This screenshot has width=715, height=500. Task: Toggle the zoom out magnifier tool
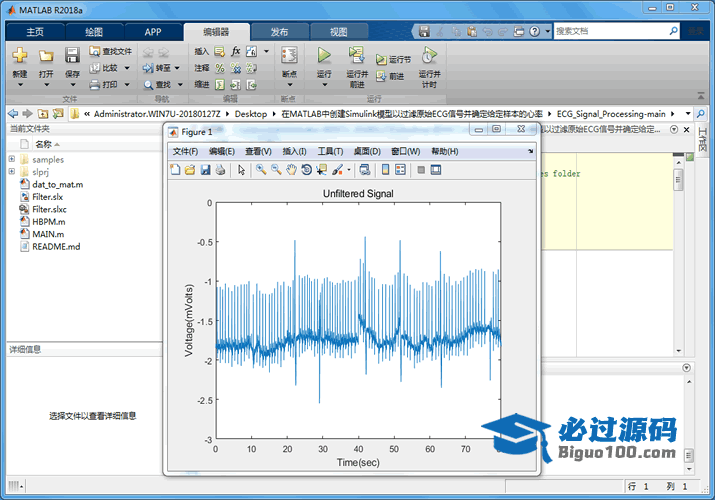pyautogui.click(x=276, y=170)
